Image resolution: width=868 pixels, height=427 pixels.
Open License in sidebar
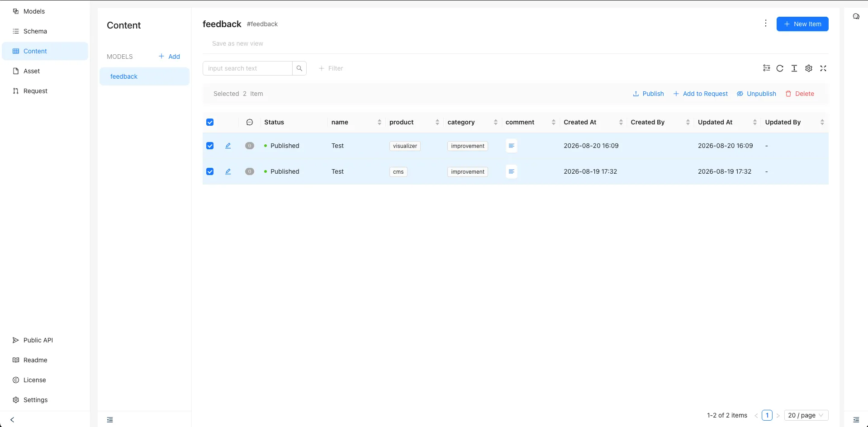click(45, 380)
